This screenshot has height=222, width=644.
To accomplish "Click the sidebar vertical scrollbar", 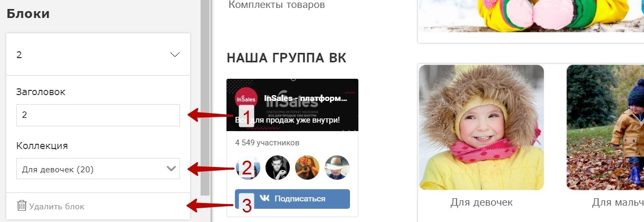I will (x=205, y=98).
